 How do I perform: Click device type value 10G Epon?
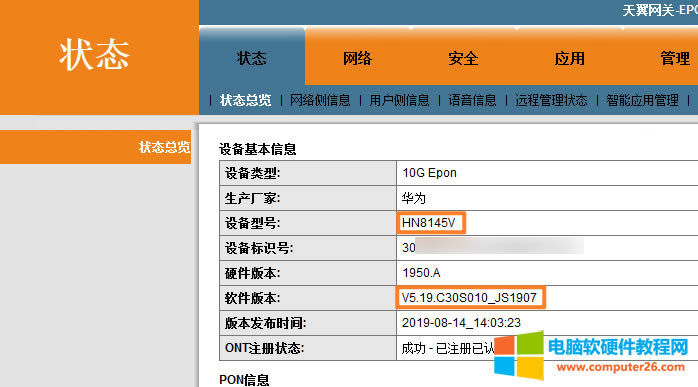(429, 173)
